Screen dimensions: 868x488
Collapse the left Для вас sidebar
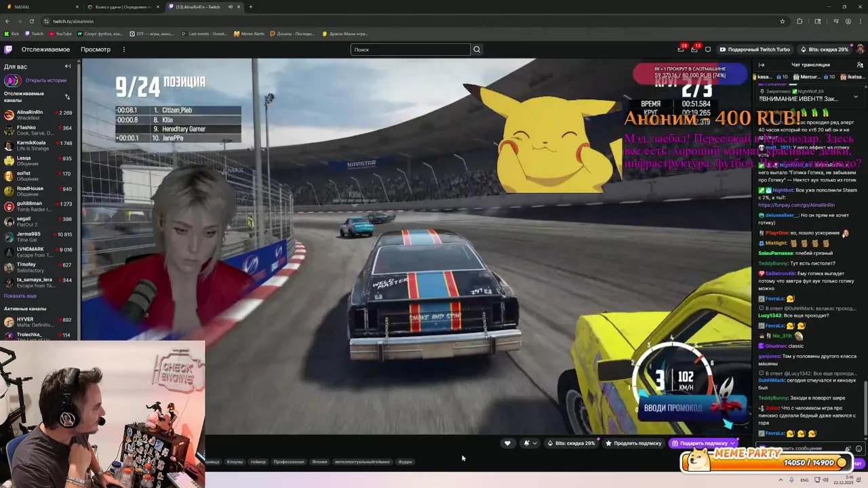click(x=68, y=66)
